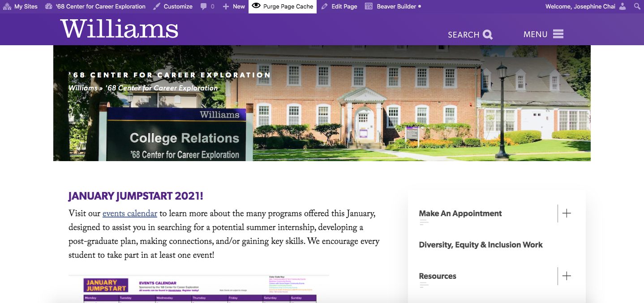Expand Make An Appointment with plus icon
The image size is (644, 303).
(567, 213)
